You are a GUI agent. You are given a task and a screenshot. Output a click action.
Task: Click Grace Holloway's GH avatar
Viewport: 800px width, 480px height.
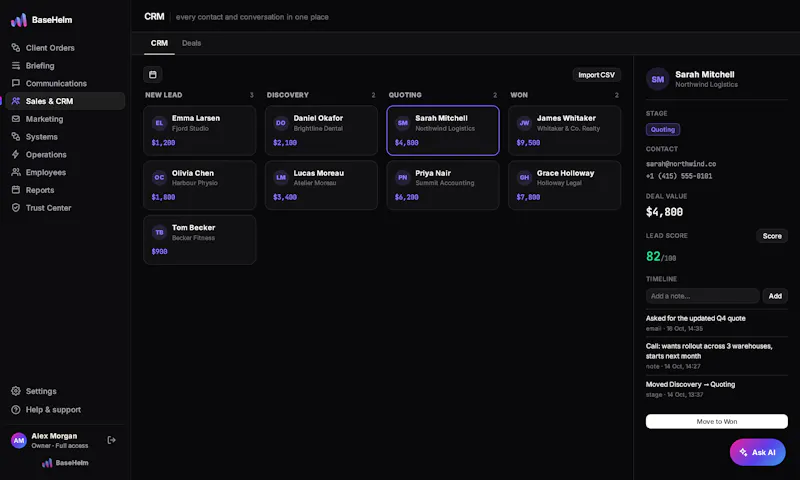point(524,178)
